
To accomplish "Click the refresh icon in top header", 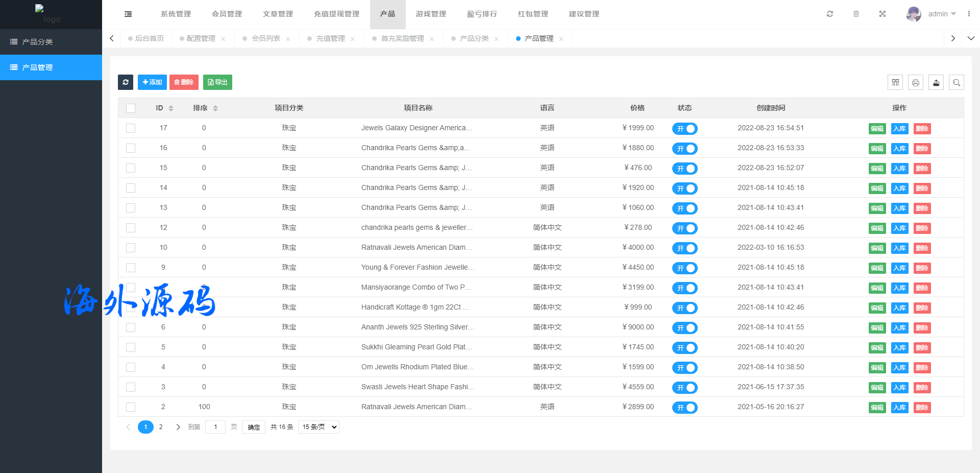I will (x=830, y=14).
